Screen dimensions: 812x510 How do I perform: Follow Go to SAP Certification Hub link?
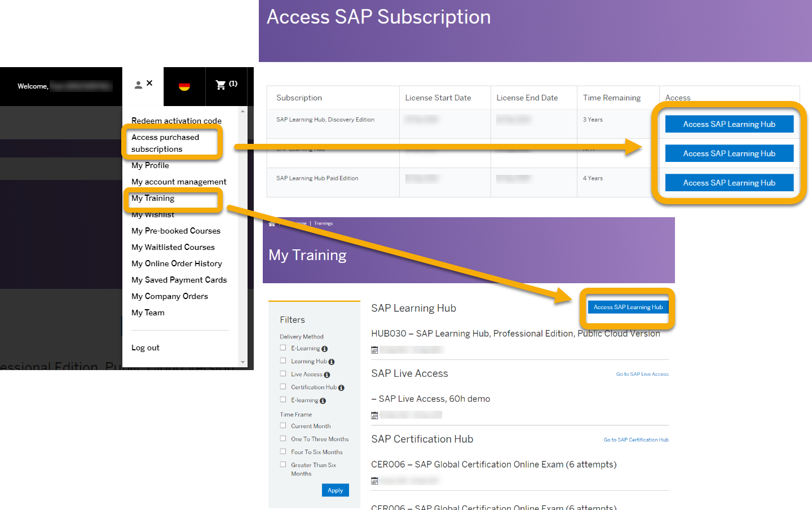(x=636, y=439)
